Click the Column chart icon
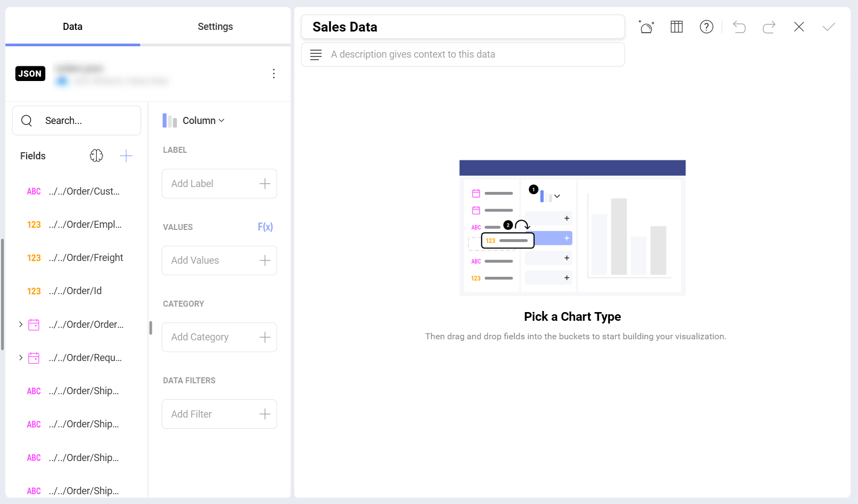The image size is (858, 504). click(x=170, y=121)
